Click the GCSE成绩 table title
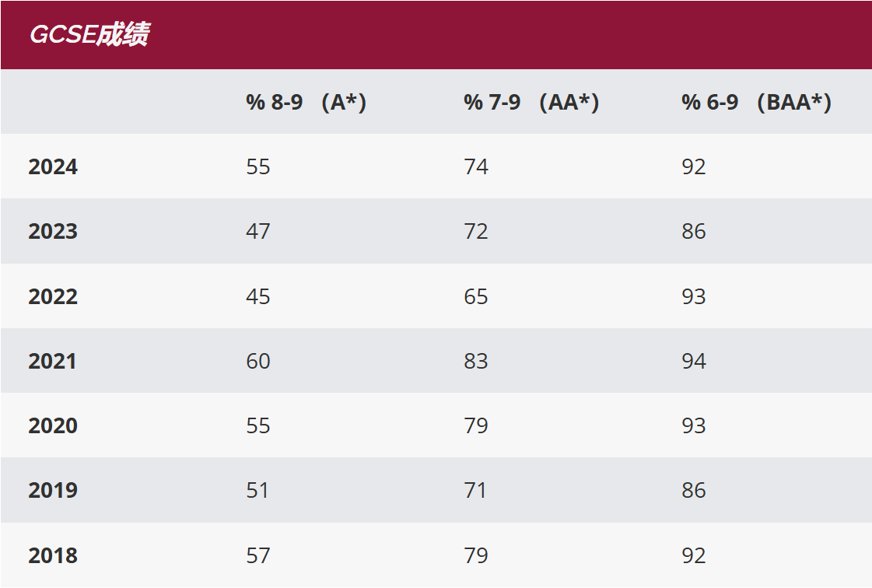 point(89,35)
